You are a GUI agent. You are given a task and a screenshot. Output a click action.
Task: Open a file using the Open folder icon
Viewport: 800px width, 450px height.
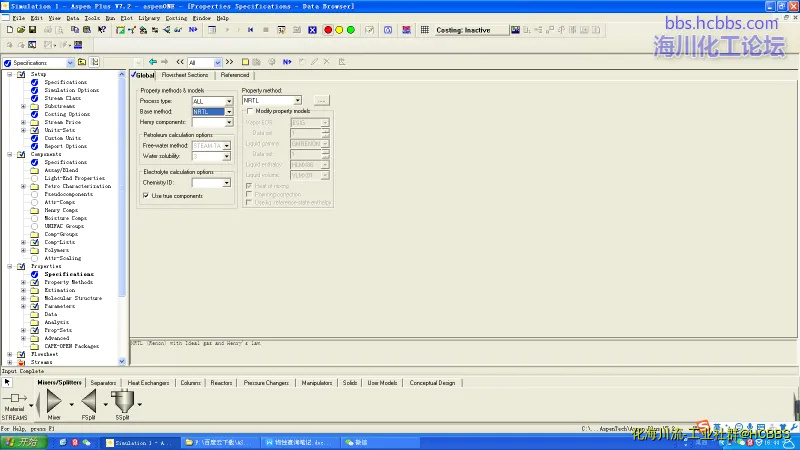point(20,30)
